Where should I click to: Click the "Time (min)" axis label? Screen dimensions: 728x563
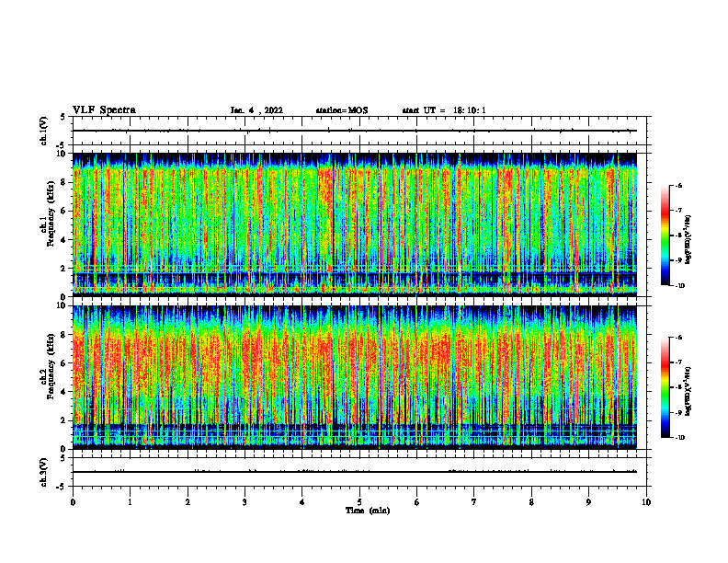368,511
